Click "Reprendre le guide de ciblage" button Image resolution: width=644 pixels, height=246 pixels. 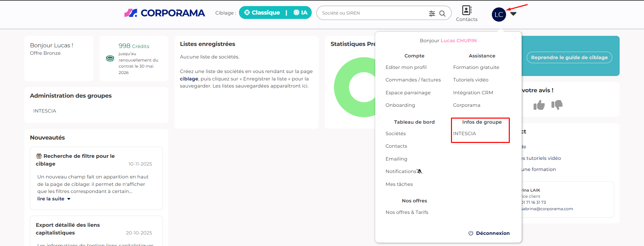point(569,57)
